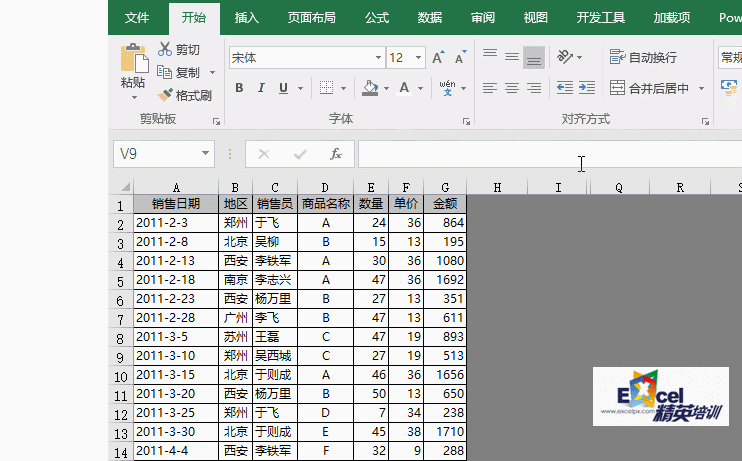Click the wén phonetic guide icon
The height and width of the screenshot is (461, 742).
[x=447, y=88]
